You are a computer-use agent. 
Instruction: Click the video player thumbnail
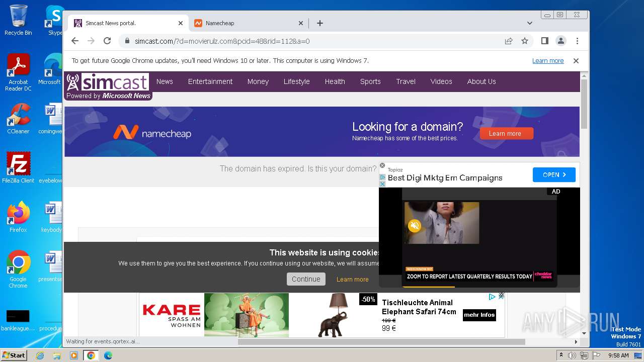pos(441,223)
